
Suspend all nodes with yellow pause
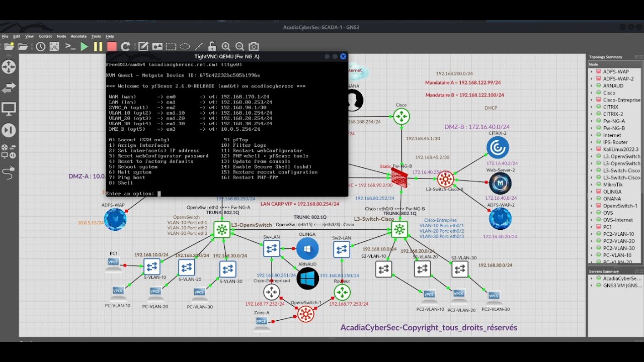click(98, 47)
